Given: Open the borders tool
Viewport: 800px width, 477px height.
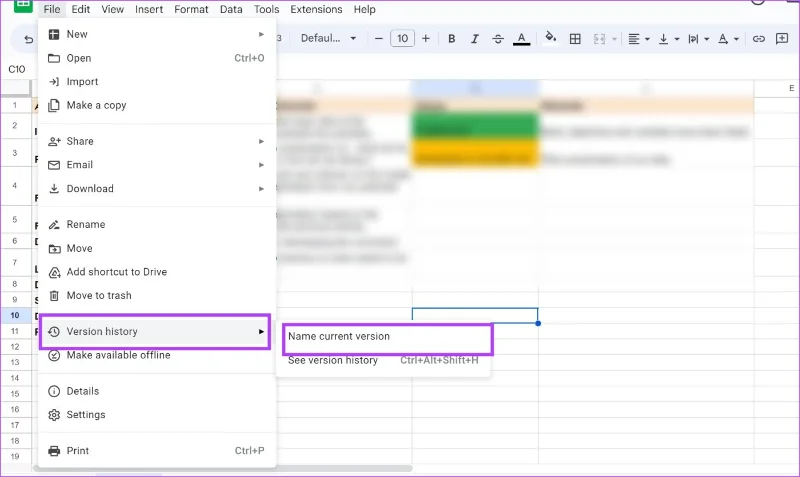Looking at the screenshot, I should pyautogui.click(x=575, y=39).
